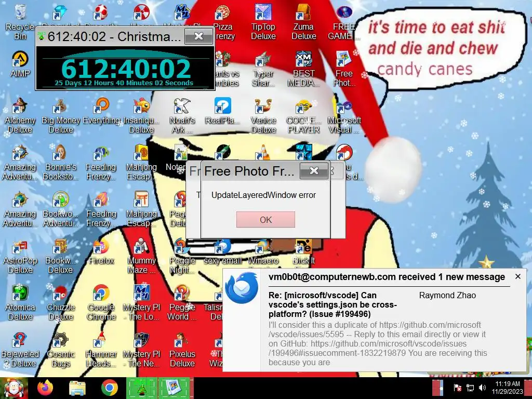The image size is (532, 399).
Task: Close the front Free Photo Fr... error dialog
Action: (x=314, y=170)
